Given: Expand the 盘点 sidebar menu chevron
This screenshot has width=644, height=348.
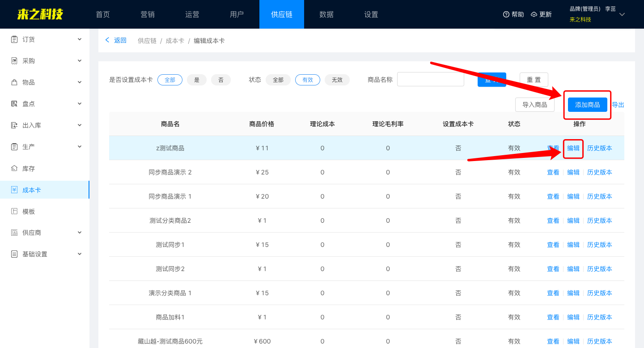Looking at the screenshot, I should click(80, 104).
